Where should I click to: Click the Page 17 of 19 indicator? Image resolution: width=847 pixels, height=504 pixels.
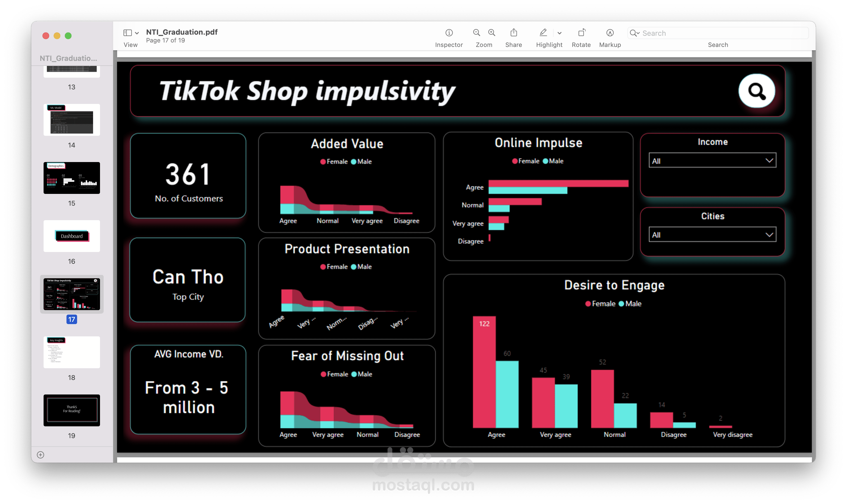click(x=165, y=41)
